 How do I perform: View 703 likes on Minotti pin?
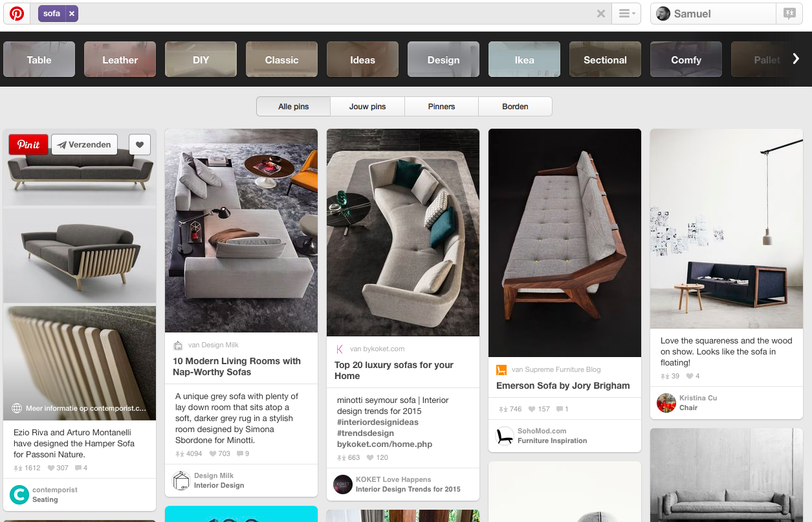(x=219, y=454)
